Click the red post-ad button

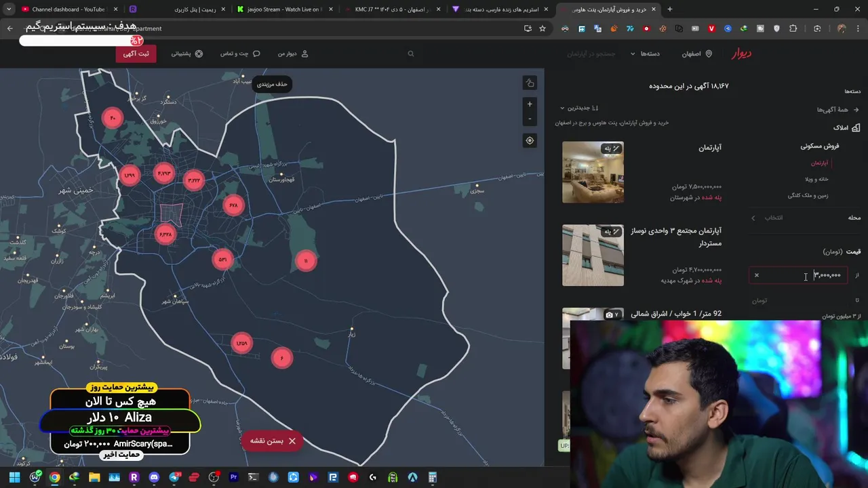[136, 54]
